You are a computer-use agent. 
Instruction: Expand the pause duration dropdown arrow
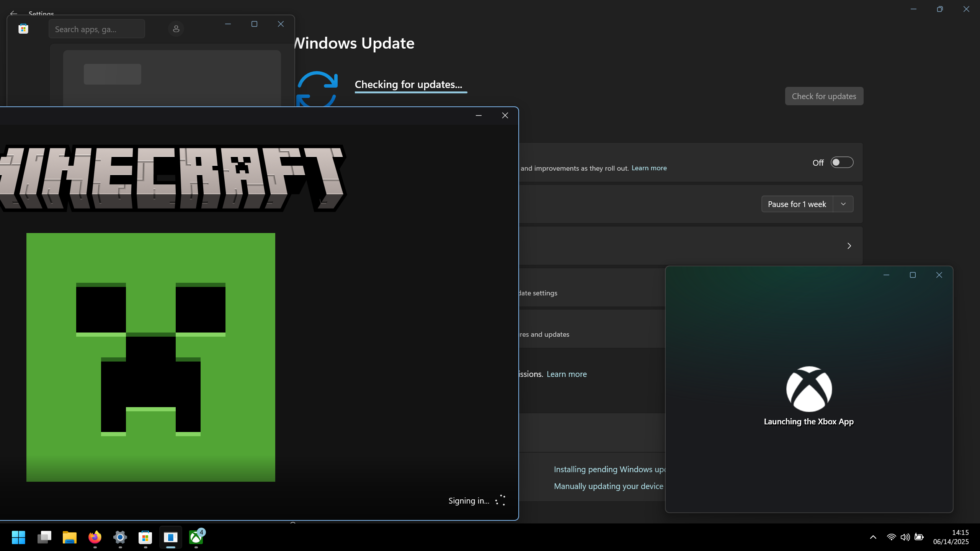(x=843, y=204)
